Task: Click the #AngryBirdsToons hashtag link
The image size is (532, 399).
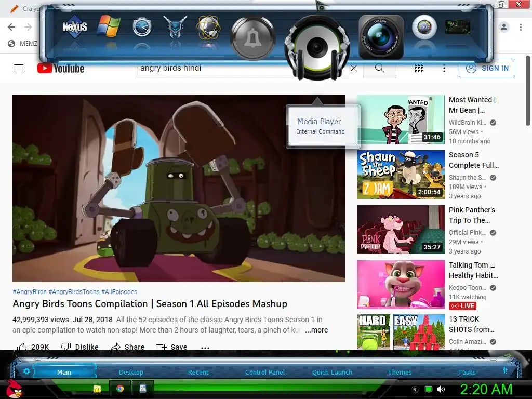Action: [74, 292]
